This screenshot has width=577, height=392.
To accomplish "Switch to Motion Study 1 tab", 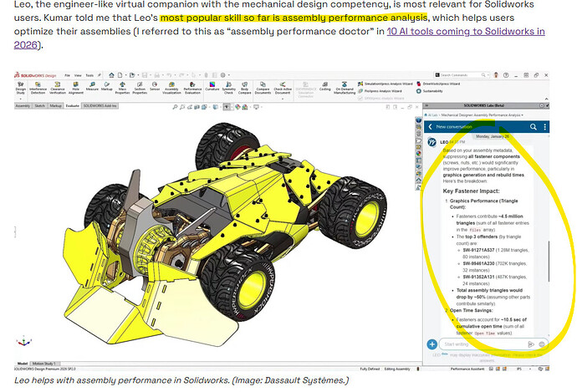I will [x=43, y=364].
